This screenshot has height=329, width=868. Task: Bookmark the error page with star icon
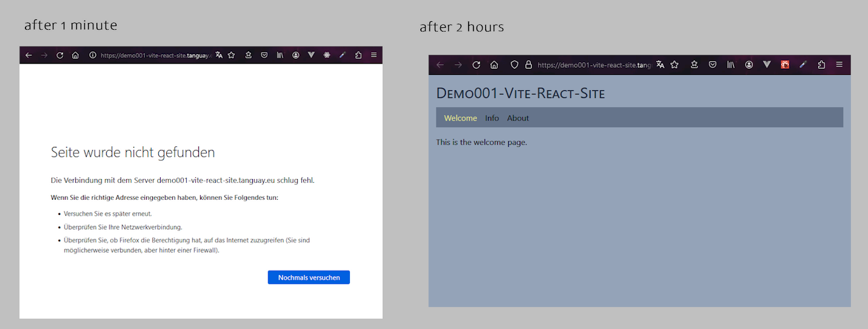pyautogui.click(x=231, y=55)
